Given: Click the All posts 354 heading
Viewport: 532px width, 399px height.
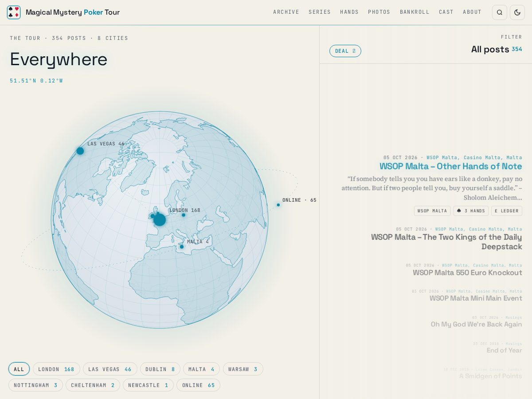Looking at the screenshot, I should click(x=497, y=49).
